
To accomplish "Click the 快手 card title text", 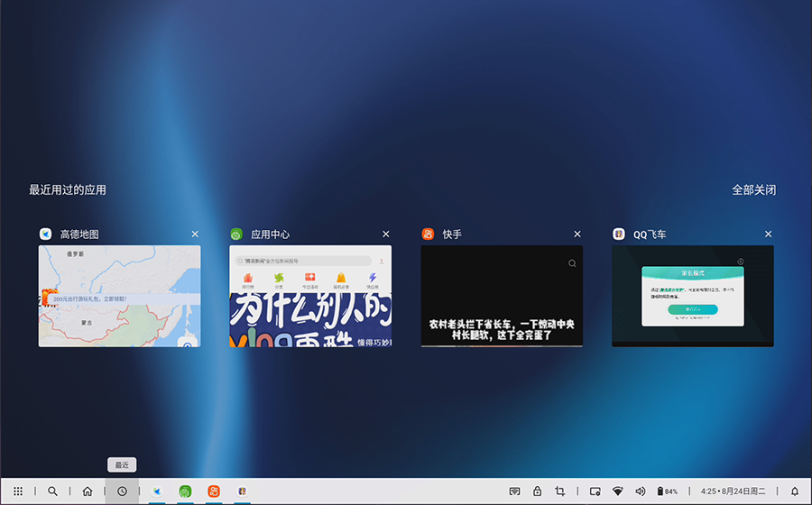I will (x=452, y=234).
